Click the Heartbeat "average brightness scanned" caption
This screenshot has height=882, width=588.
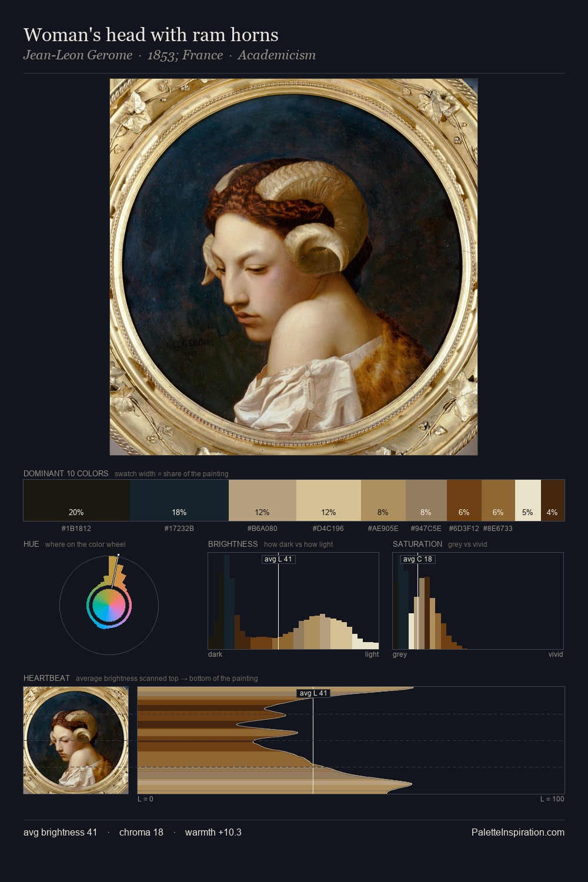166,679
